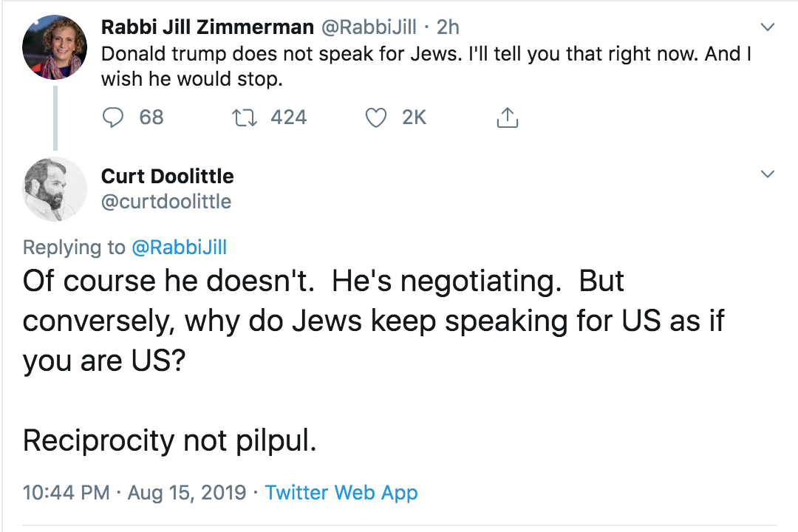Open Rabbi Jill Zimmerman's profile photo
This screenshot has height=532, width=798.
pyautogui.click(x=55, y=47)
